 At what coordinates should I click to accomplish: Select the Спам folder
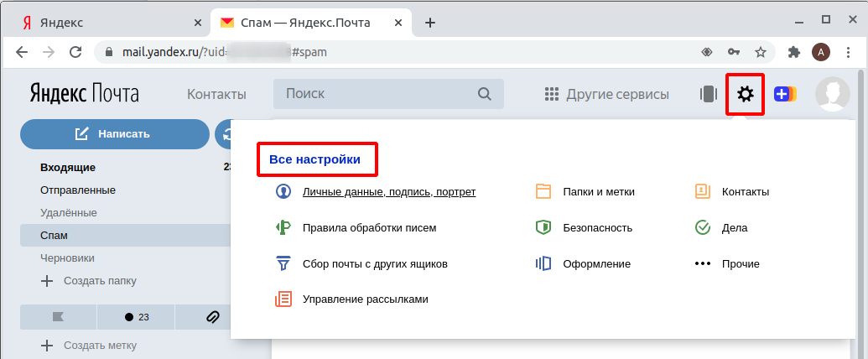(125, 236)
